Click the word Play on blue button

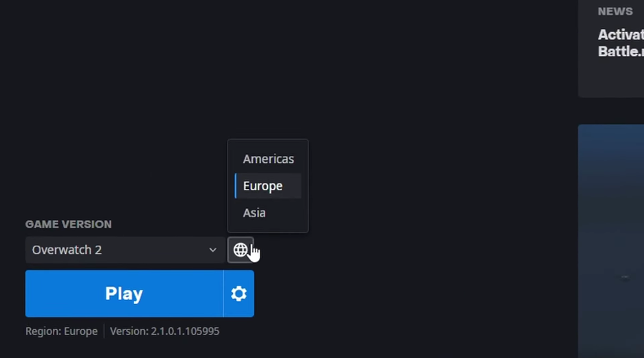pos(124,294)
